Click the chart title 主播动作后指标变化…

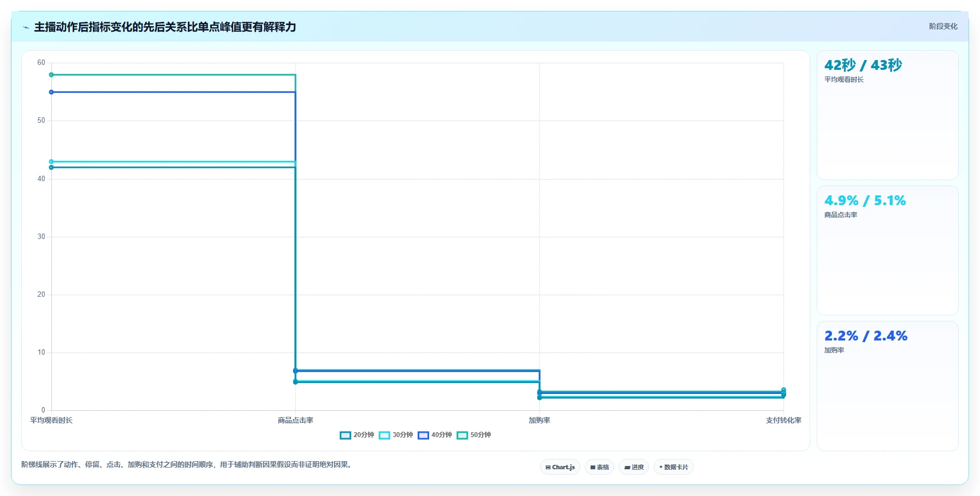[165, 27]
